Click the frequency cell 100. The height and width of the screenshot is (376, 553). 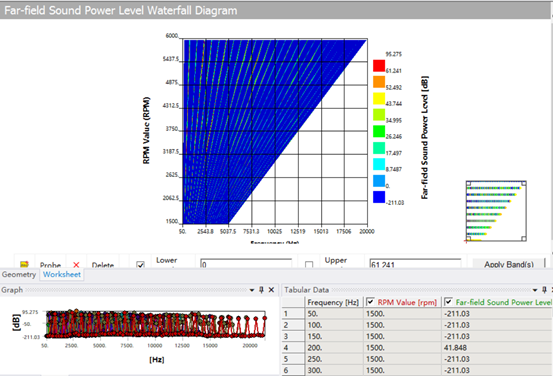click(x=334, y=325)
